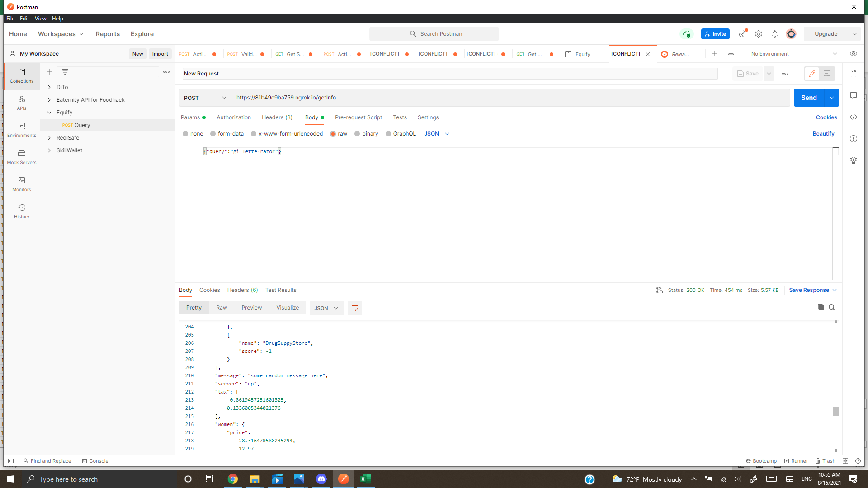Viewport: 868px width, 488px height.
Task: Toggle the response line wrap icon
Action: click(355, 308)
